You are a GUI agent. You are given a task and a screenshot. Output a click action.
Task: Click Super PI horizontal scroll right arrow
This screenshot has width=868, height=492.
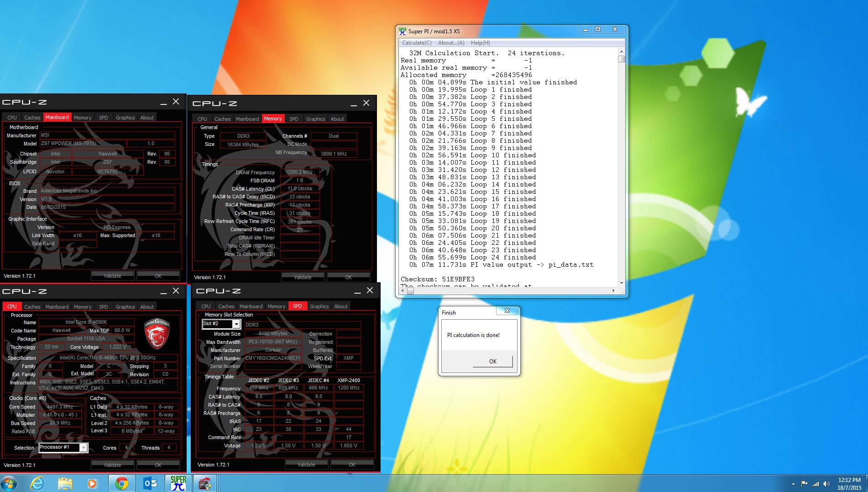pos(613,290)
